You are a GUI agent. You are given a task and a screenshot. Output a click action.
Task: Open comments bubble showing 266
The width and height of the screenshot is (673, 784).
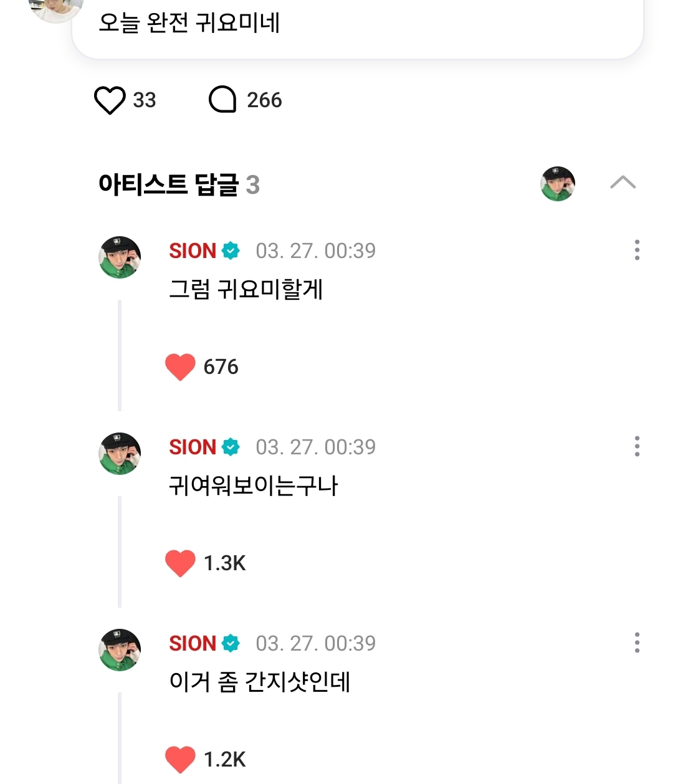pyautogui.click(x=222, y=100)
